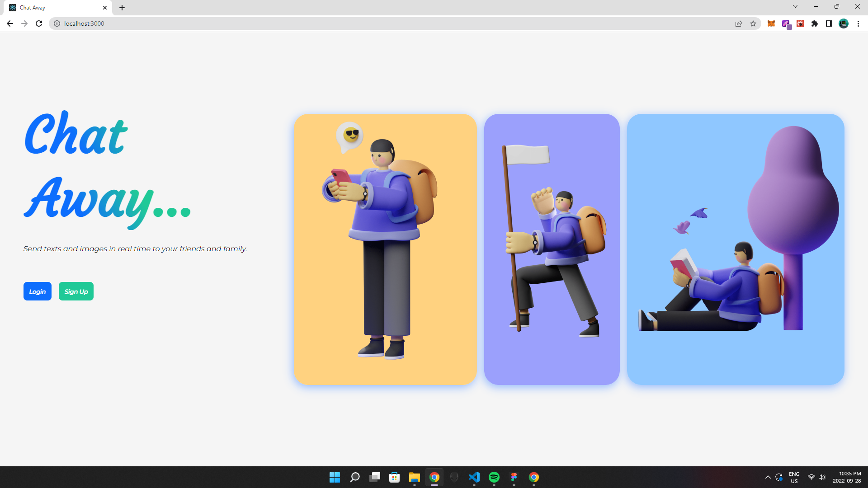Image resolution: width=868 pixels, height=488 pixels.
Task: Open Chrome three-dot menu
Action: pos(858,23)
